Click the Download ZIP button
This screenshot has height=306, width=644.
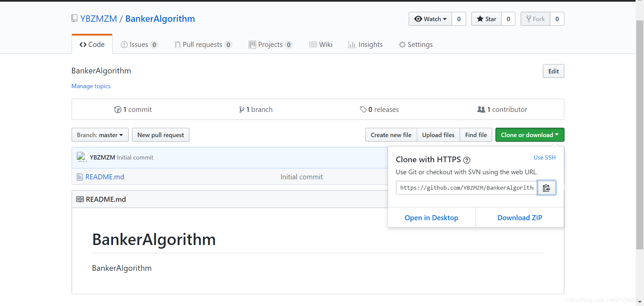tap(520, 218)
